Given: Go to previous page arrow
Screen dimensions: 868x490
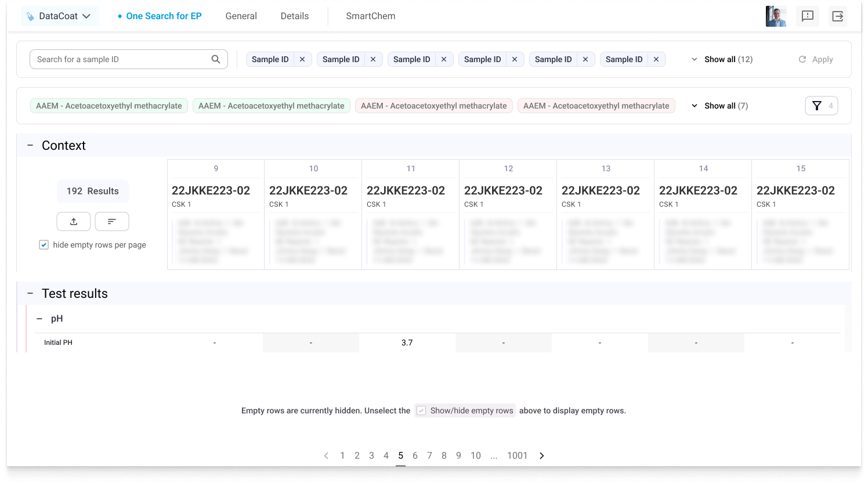Looking at the screenshot, I should coord(326,456).
